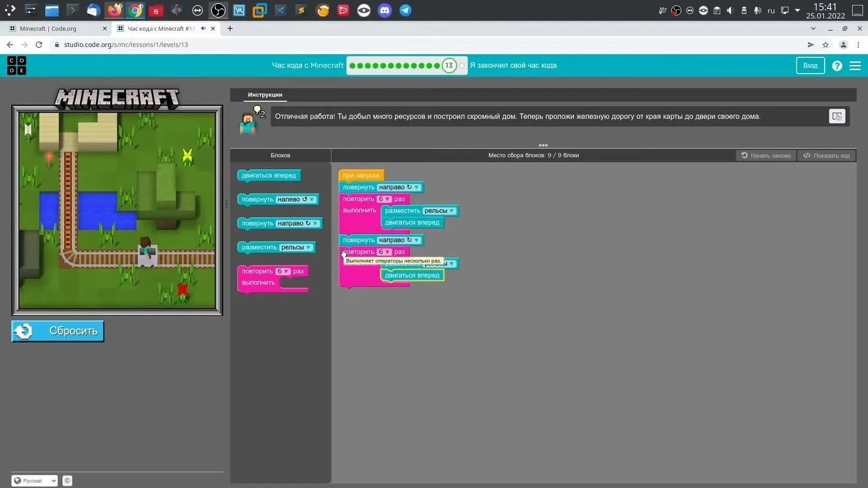Open the application launcher menu
The image size is (868, 488).
point(10,10)
